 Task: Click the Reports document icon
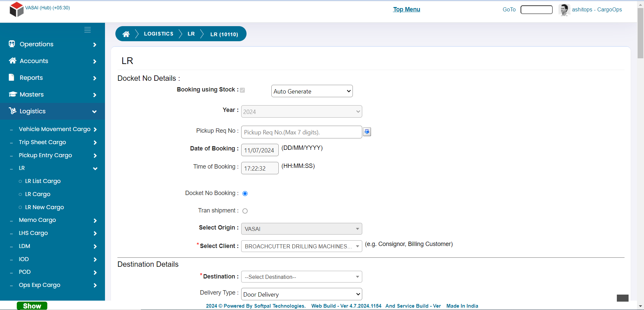[12, 77]
